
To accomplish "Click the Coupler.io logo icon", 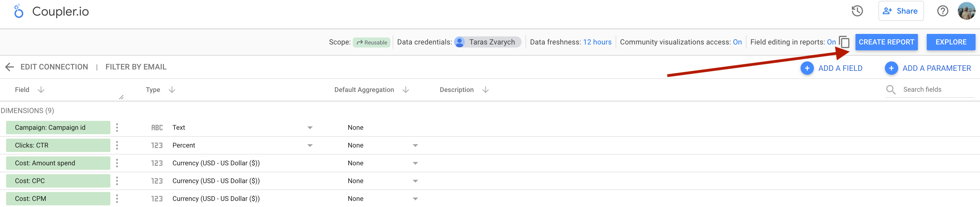I will click(17, 11).
